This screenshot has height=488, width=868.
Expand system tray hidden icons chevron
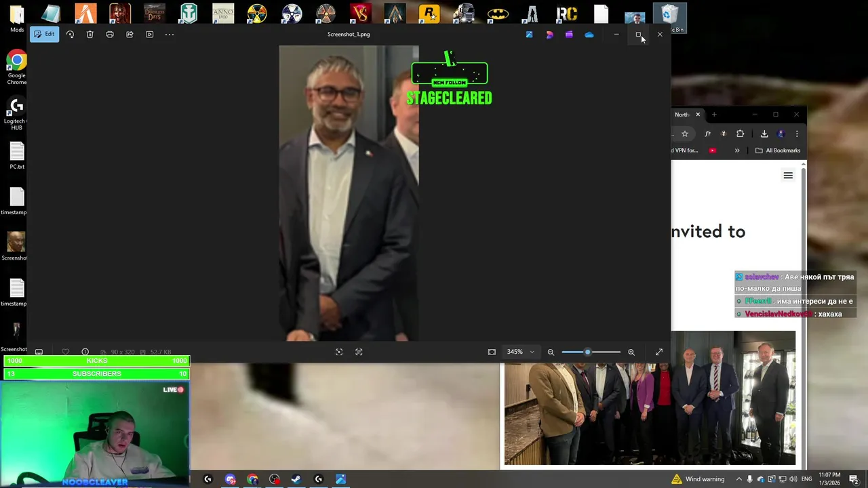pos(739,479)
